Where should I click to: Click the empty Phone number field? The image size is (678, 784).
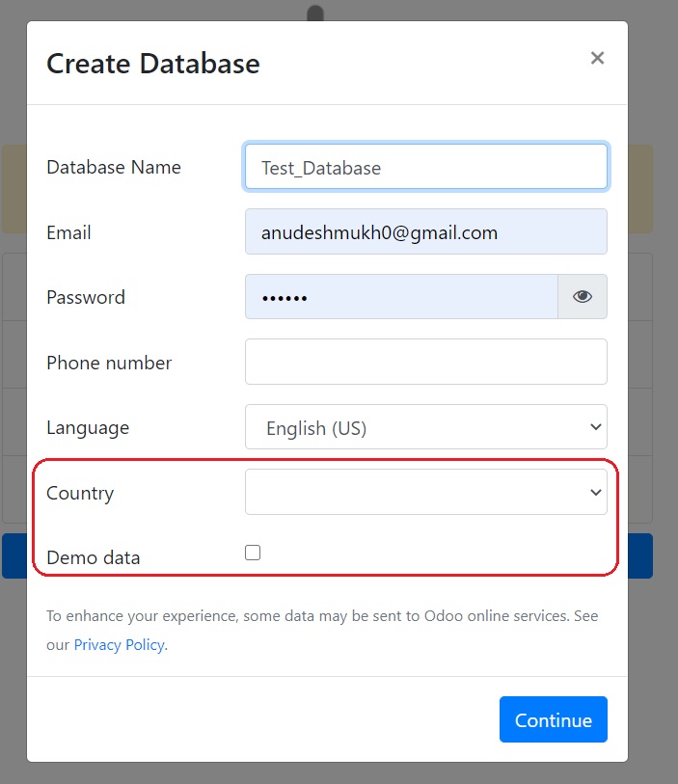pyautogui.click(x=426, y=362)
